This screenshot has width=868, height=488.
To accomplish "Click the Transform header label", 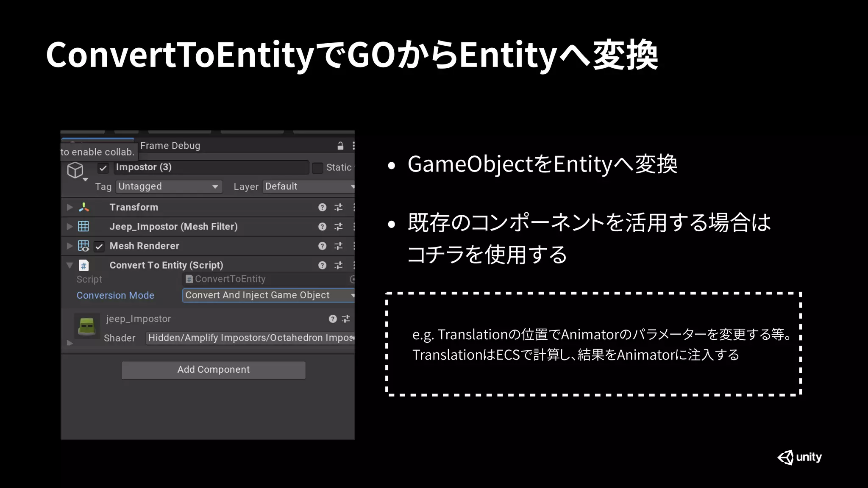I will coord(134,207).
